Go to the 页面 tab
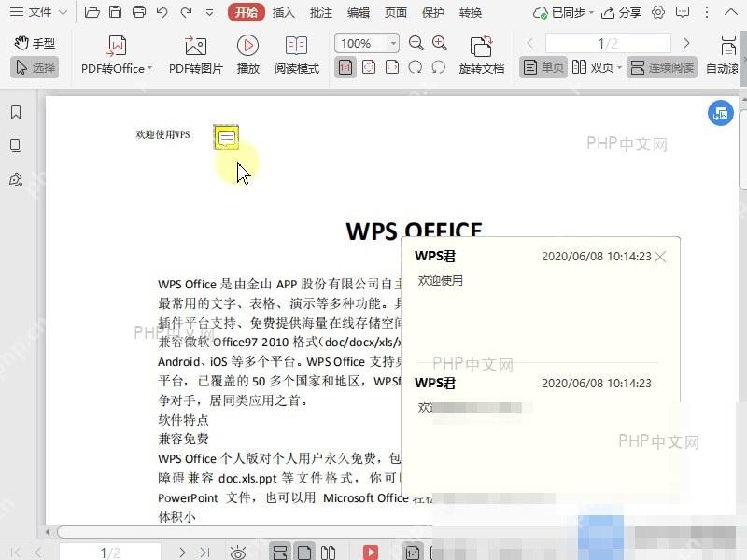The width and height of the screenshot is (747, 560). (x=396, y=13)
